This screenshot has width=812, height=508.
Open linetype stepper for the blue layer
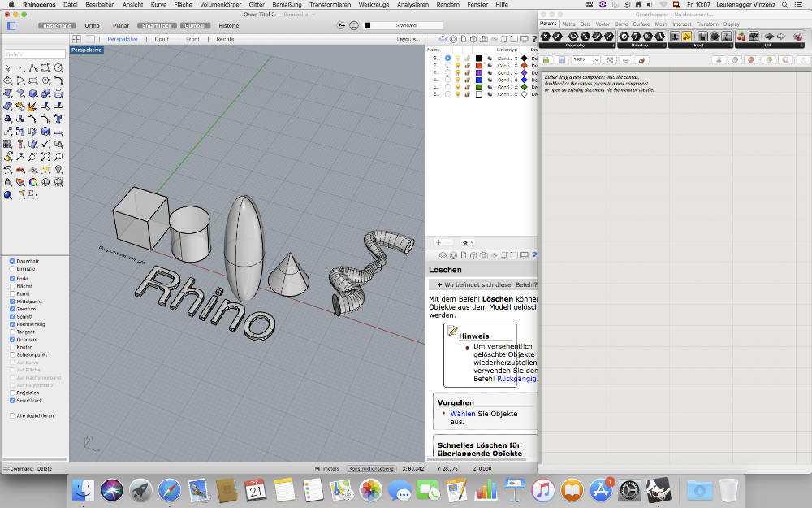coord(516,80)
